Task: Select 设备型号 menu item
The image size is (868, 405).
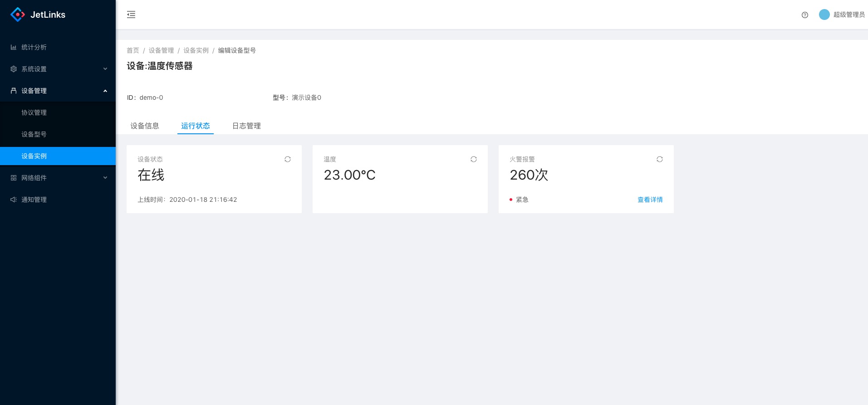Action: click(x=34, y=134)
